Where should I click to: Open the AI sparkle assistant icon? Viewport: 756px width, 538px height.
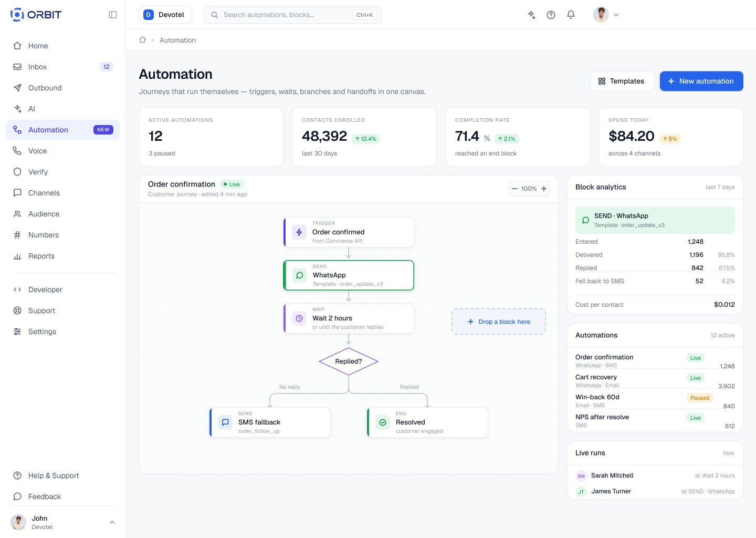[x=531, y=15]
